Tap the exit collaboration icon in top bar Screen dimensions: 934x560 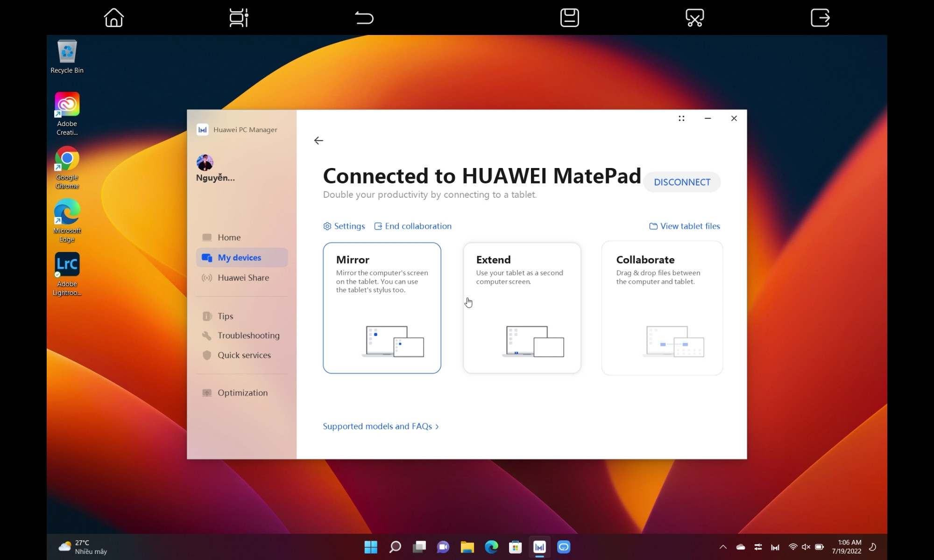tap(820, 18)
